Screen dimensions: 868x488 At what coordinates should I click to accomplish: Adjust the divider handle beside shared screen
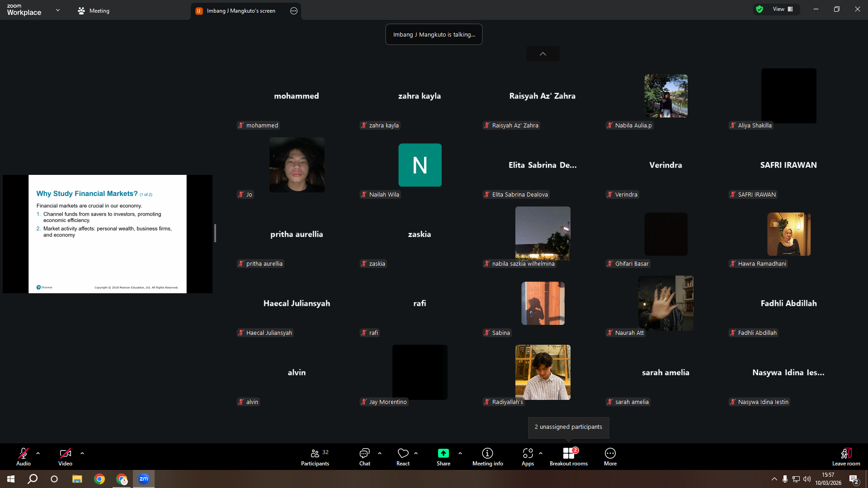click(x=215, y=233)
